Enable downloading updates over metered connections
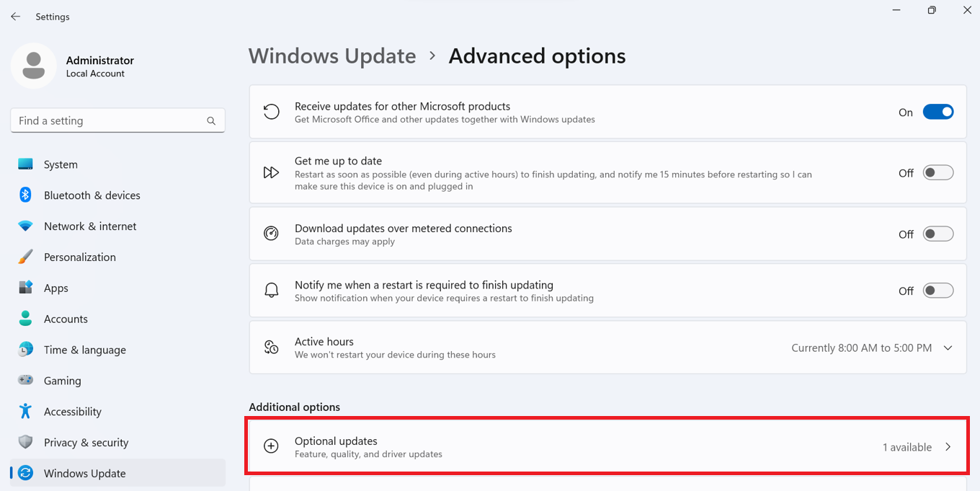The image size is (980, 491). coord(938,234)
